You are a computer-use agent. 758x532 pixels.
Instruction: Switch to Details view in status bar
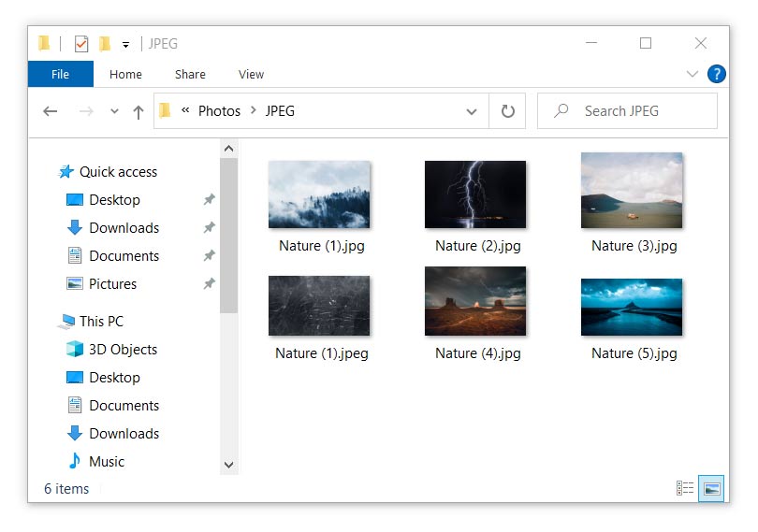pyautogui.click(x=685, y=488)
